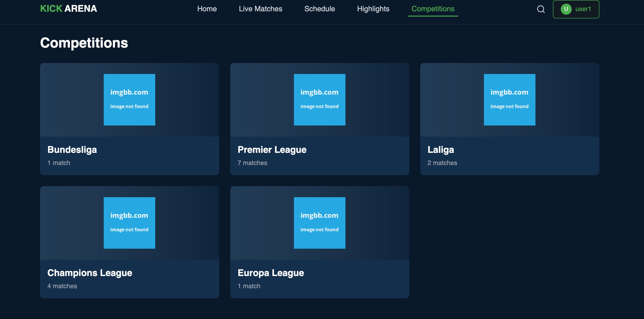The width and height of the screenshot is (644, 319).
Task: Click the Competitions page heading
Action: pos(84,43)
